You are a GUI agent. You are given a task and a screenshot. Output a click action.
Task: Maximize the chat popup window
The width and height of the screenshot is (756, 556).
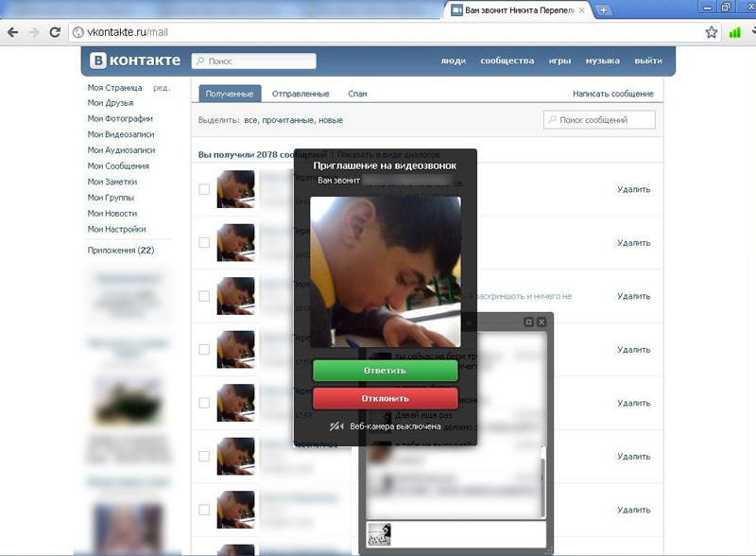coord(529,321)
